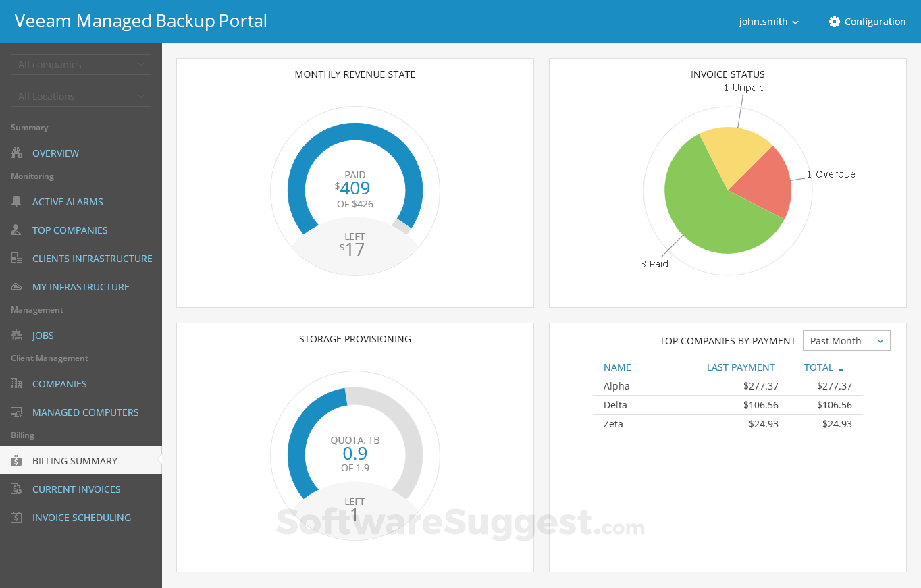This screenshot has width=921, height=588.
Task: Click the Invoice Scheduling dollar icon
Action: tap(16, 518)
